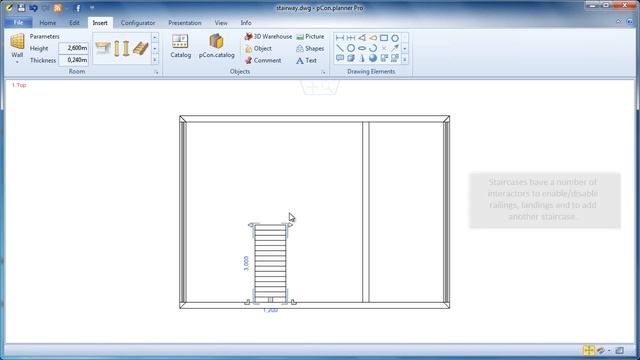
Task: Open the Objects group dialog launcher
Action: tap(323, 72)
